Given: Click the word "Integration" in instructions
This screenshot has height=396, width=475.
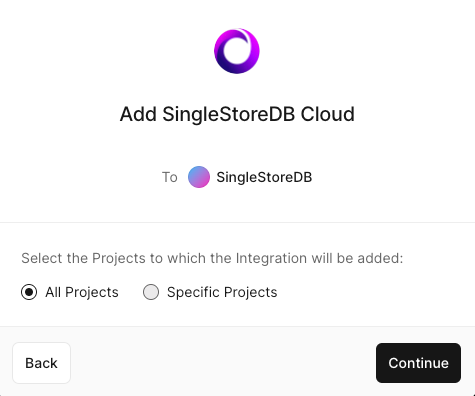Looking at the screenshot, I should [x=271, y=258].
